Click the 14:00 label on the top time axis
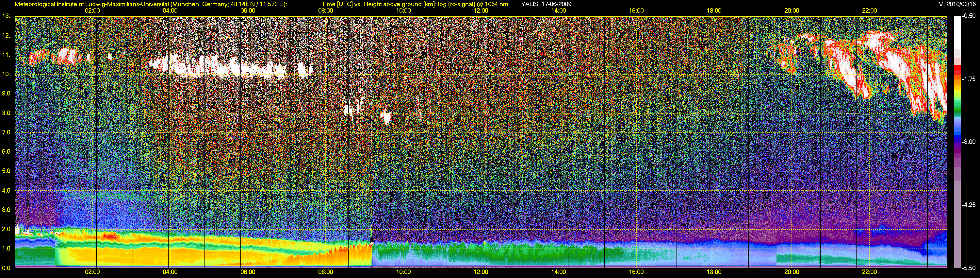 tap(559, 11)
